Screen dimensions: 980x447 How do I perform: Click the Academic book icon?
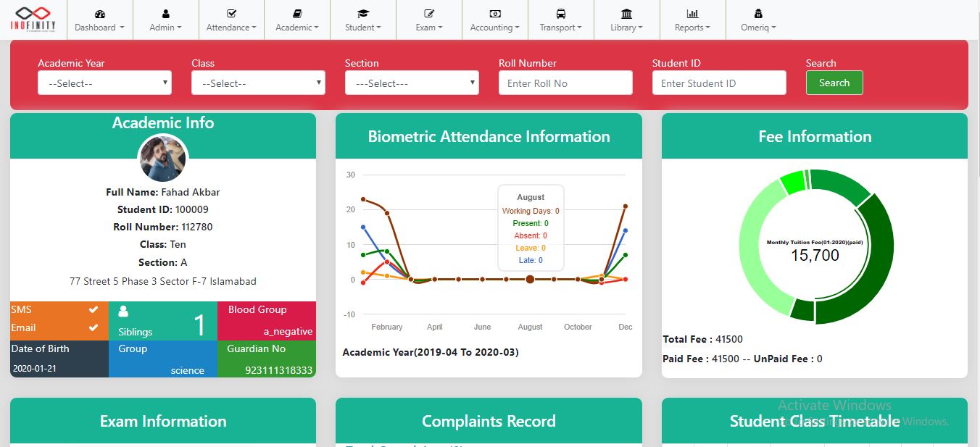(297, 14)
